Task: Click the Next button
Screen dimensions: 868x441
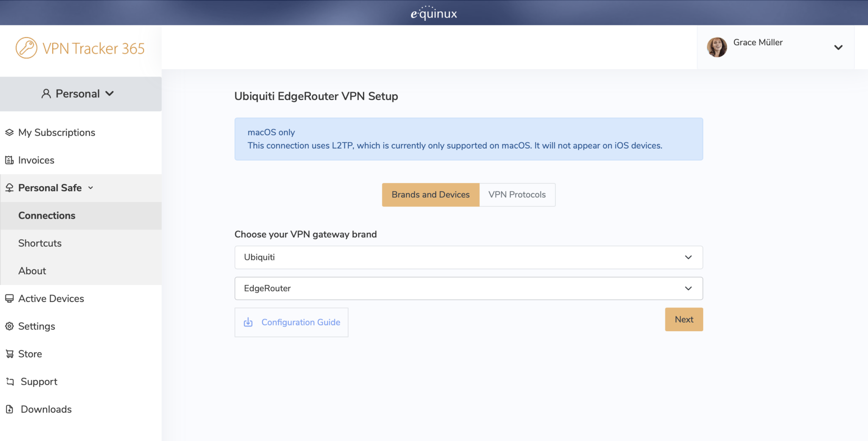Action: pyautogui.click(x=684, y=319)
